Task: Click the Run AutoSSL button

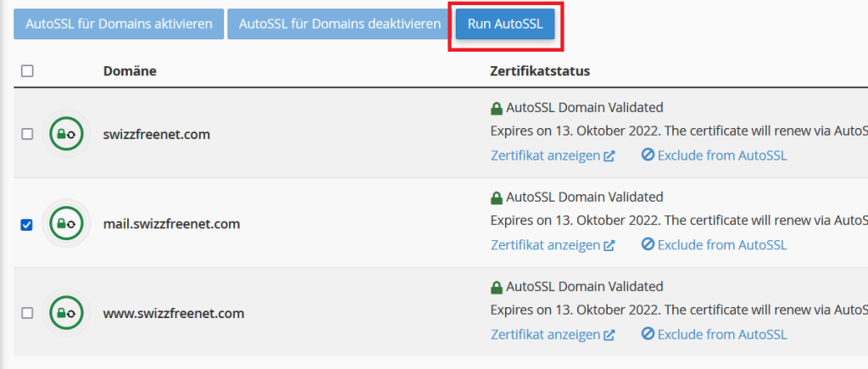Action: tap(505, 25)
